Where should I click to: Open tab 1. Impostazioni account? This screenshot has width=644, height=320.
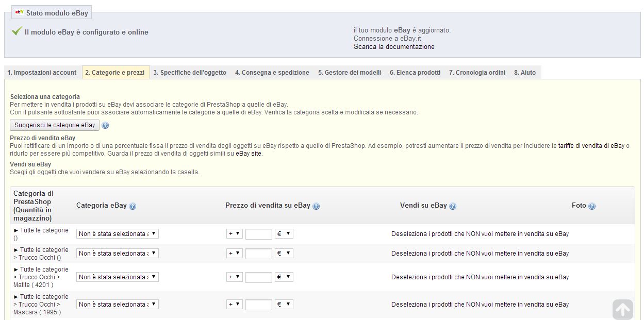tap(42, 73)
